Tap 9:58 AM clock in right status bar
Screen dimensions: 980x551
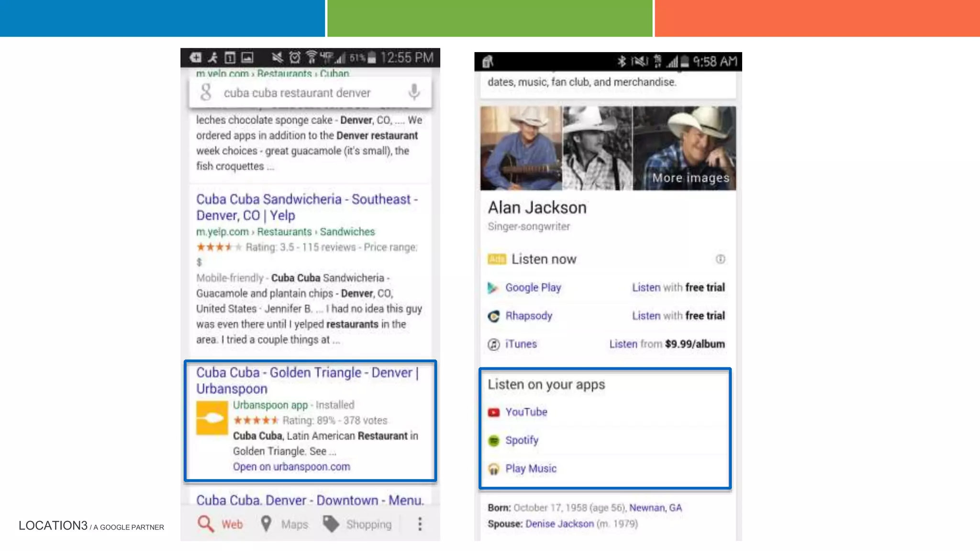point(715,62)
